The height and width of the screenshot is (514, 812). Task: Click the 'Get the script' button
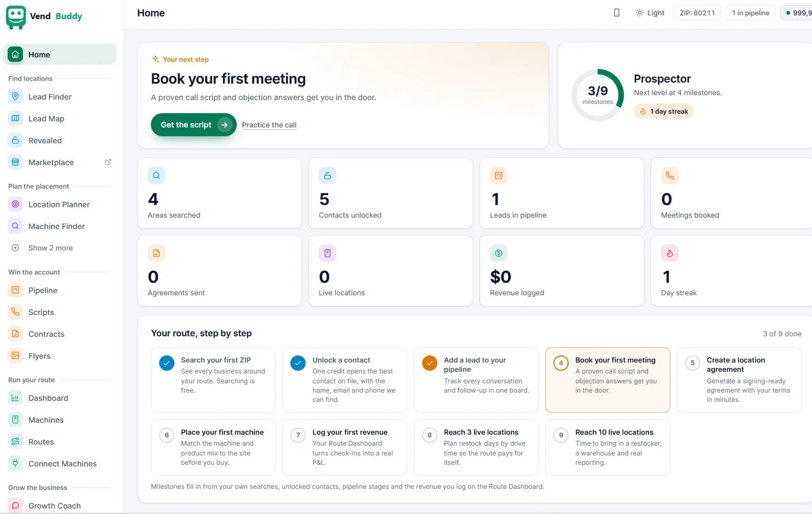(x=194, y=125)
